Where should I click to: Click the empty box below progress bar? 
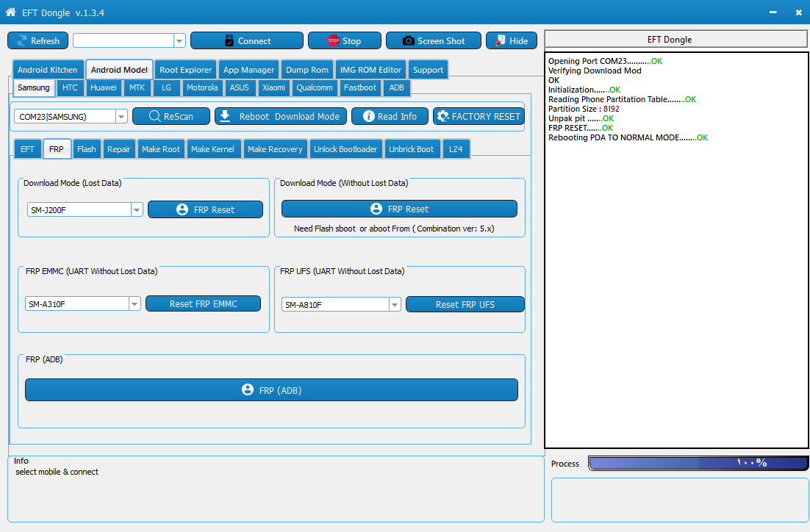click(x=680, y=500)
